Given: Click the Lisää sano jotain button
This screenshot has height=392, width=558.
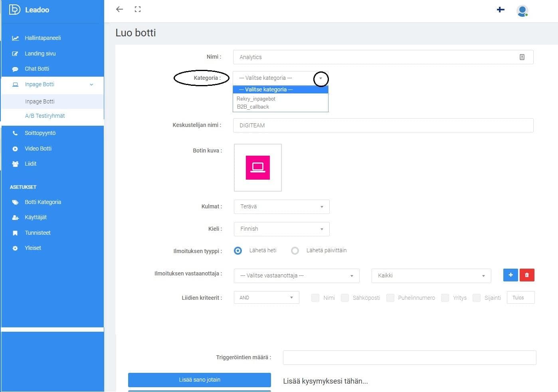Looking at the screenshot, I should click(x=199, y=380).
